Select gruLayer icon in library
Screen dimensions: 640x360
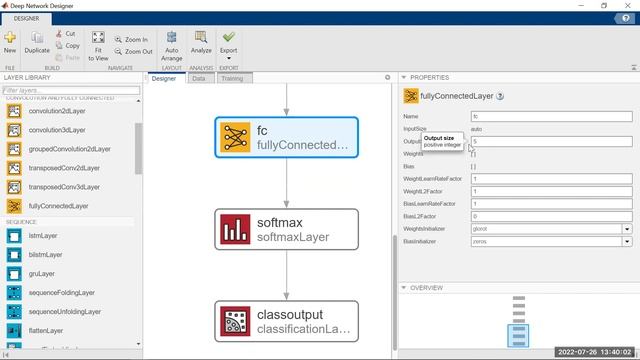coord(14,274)
